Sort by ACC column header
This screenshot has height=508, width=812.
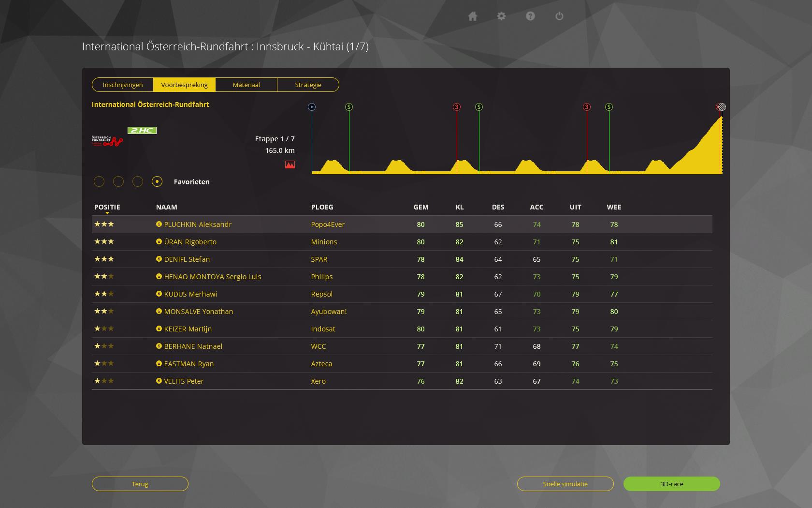[537, 207]
